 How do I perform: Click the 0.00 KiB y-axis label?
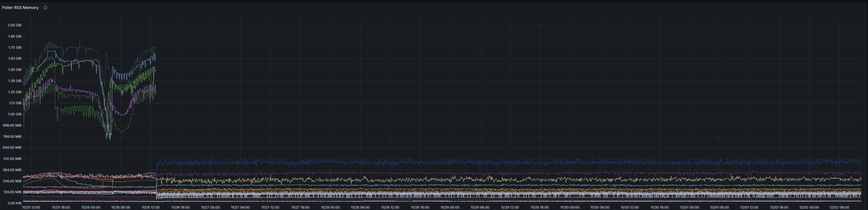coord(14,203)
